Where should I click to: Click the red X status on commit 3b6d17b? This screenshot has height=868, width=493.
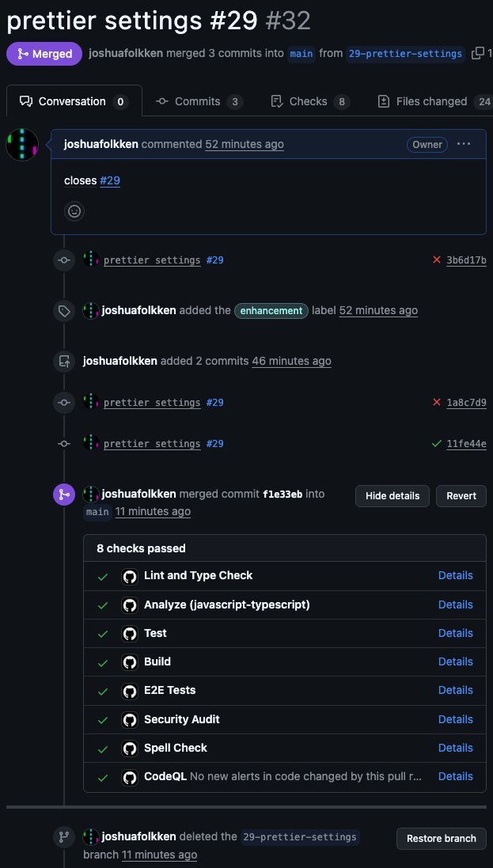click(436, 260)
